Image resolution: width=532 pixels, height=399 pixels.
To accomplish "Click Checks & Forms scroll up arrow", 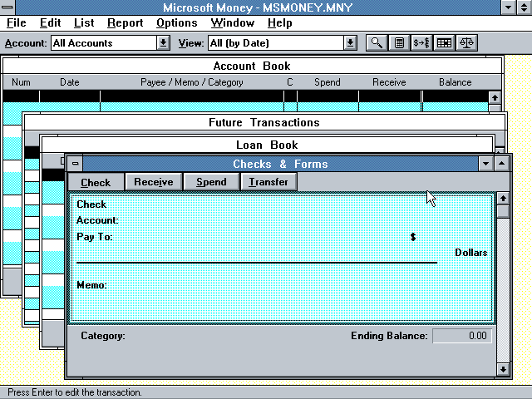I will click(502, 199).
